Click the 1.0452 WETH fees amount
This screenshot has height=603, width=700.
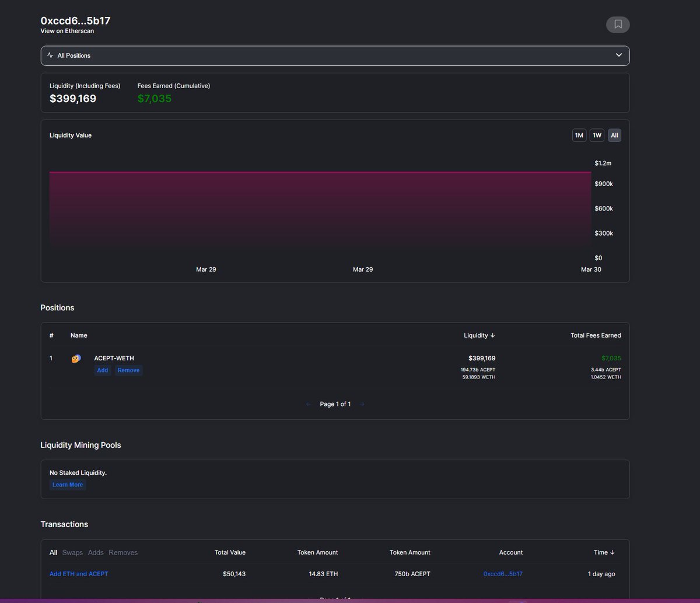coord(606,377)
